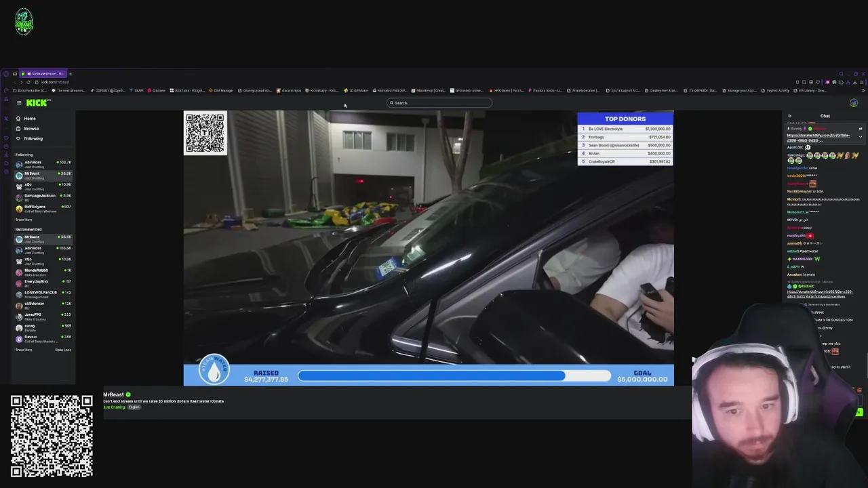The image size is (868, 488).
Task: Click Apollo30 username in chat
Action: [x=794, y=147]
